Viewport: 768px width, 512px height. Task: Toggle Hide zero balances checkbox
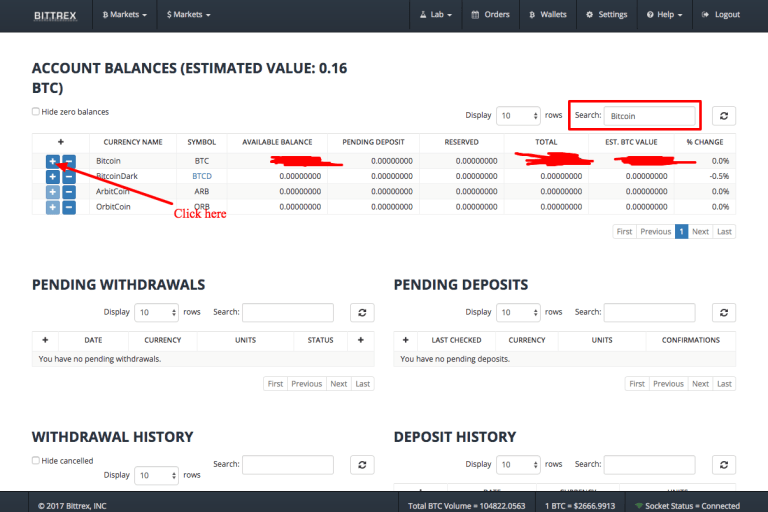click(36, 112)
